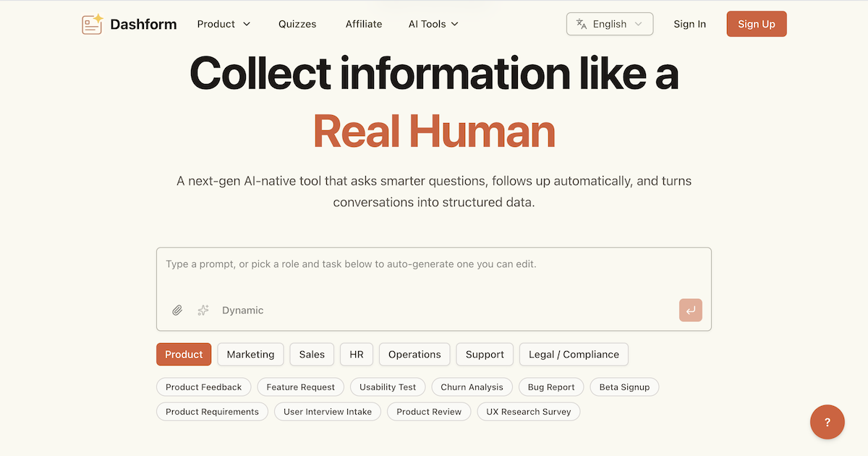Click the paperclip attachment icon
Image resolution: width=868 pixels, height=456 pixels.
176,310
